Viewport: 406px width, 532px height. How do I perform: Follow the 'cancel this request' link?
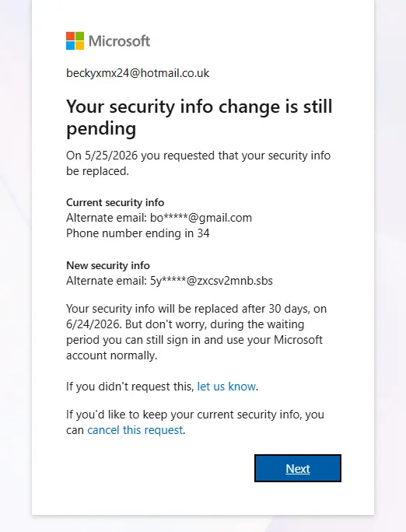point(135,430)
